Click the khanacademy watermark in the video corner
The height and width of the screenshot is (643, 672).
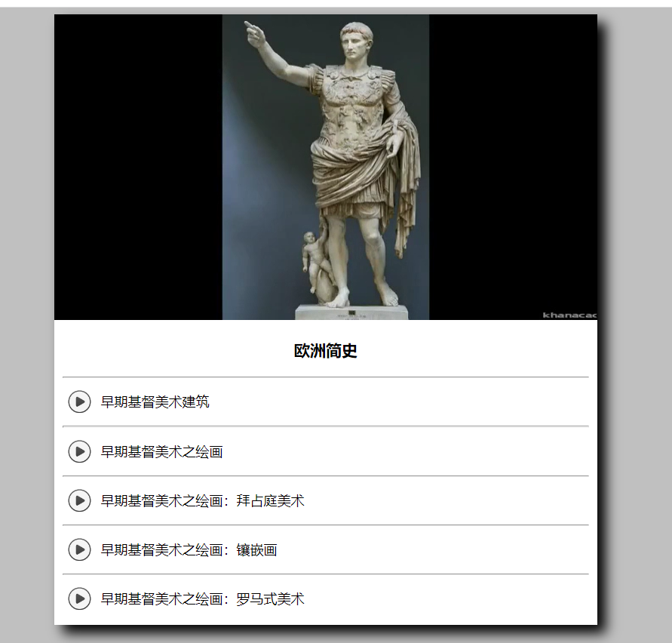(x=569, y=315)
